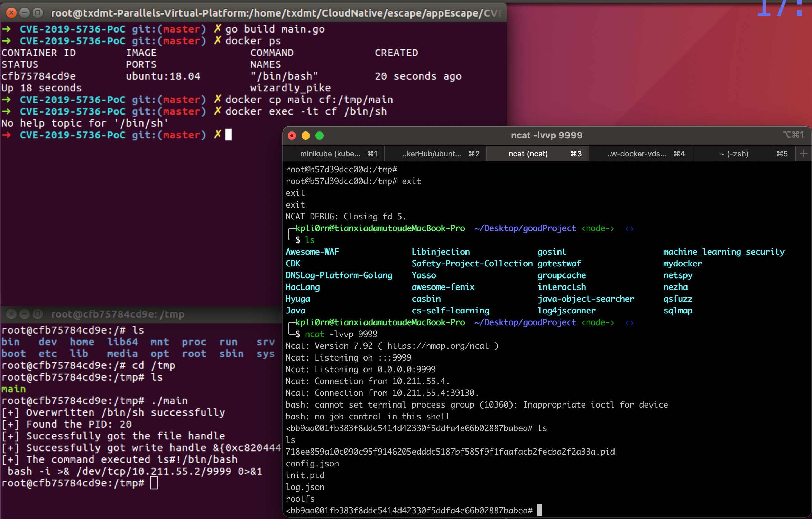Select the ncat (ncat) tab
The height and width of the screenshot is (519, 812).
point(528,154)
